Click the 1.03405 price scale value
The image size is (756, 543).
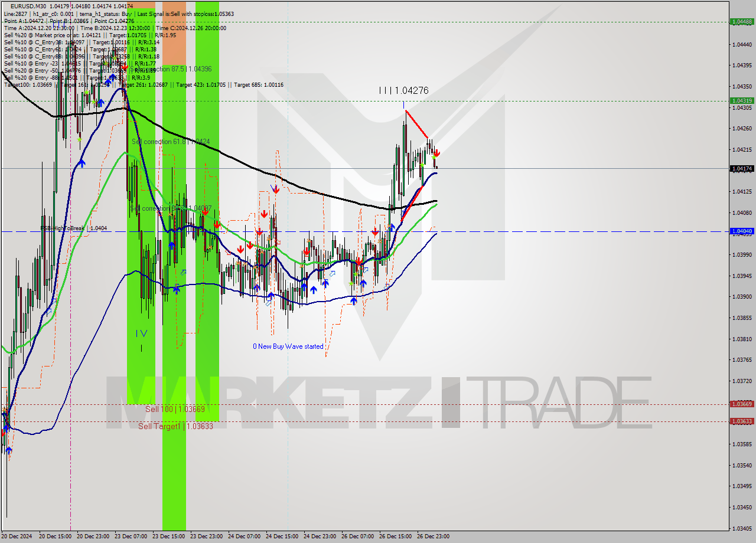click(742, 529)
